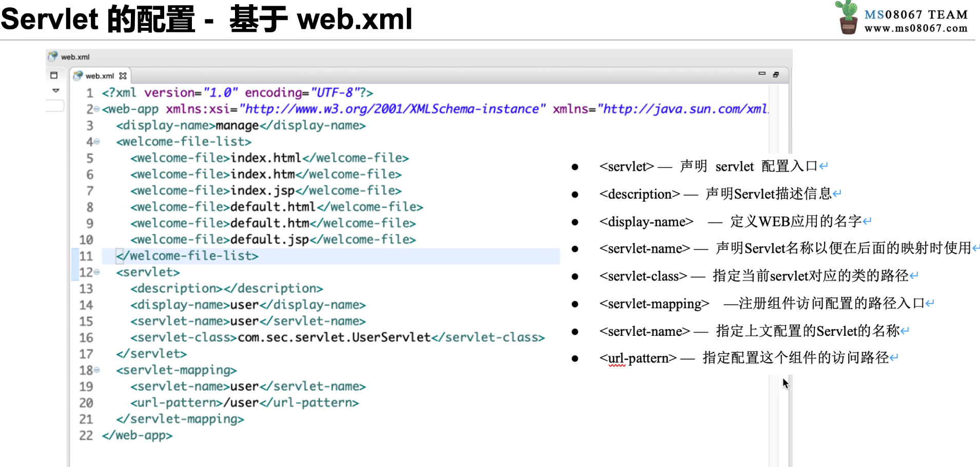Click the closing servlet tag line

coord(151,354)
